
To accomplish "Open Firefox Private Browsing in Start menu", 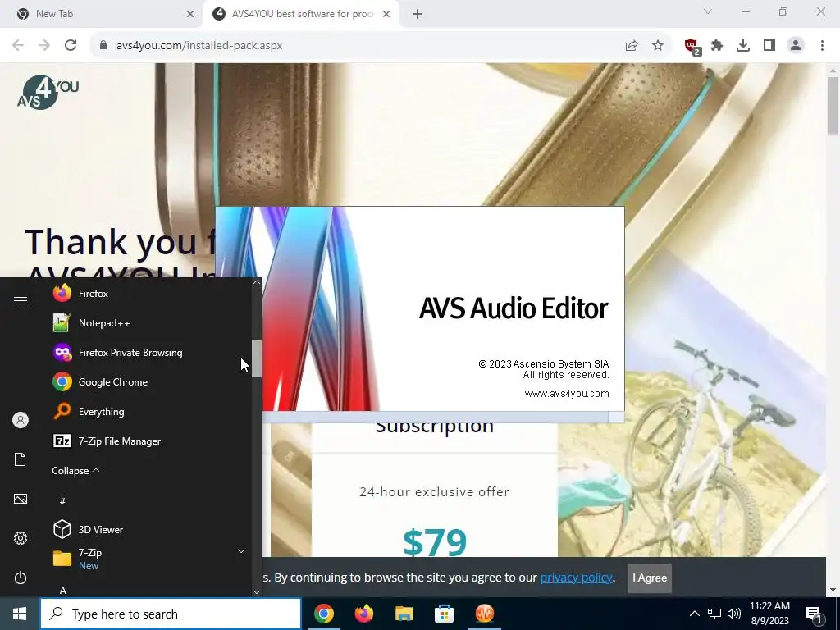I will [x=117, y=353].
